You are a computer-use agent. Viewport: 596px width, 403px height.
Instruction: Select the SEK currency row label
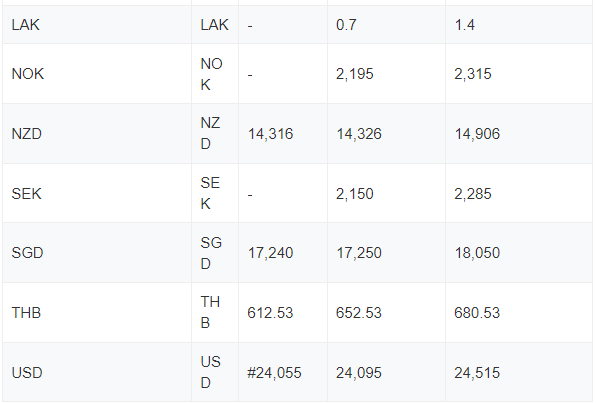click(x=26, y=194)
